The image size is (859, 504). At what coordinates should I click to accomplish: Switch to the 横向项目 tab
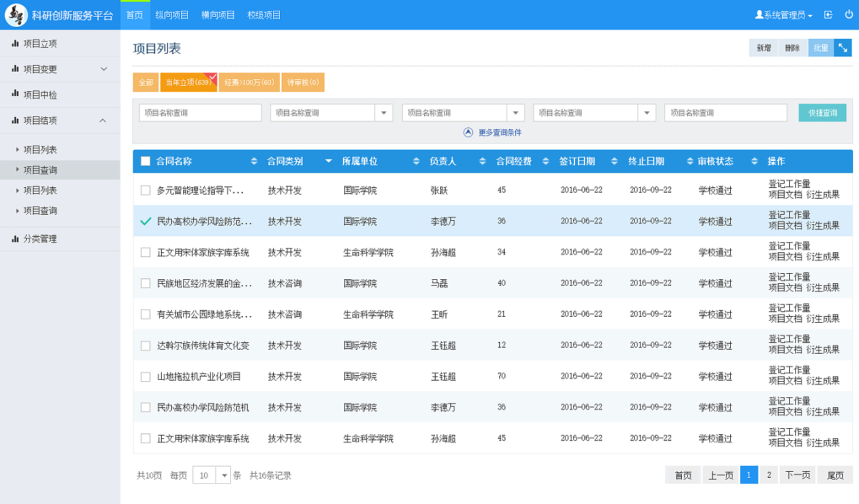tap(217, 14)
